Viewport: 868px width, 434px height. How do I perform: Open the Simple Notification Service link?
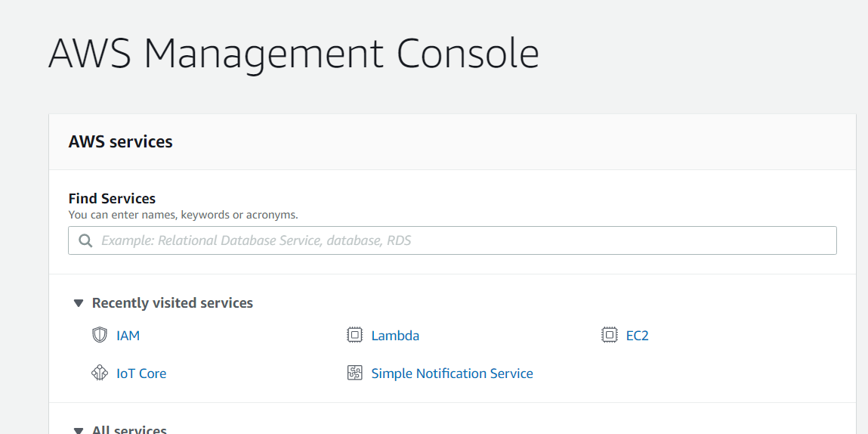click(x=452, y=374)
